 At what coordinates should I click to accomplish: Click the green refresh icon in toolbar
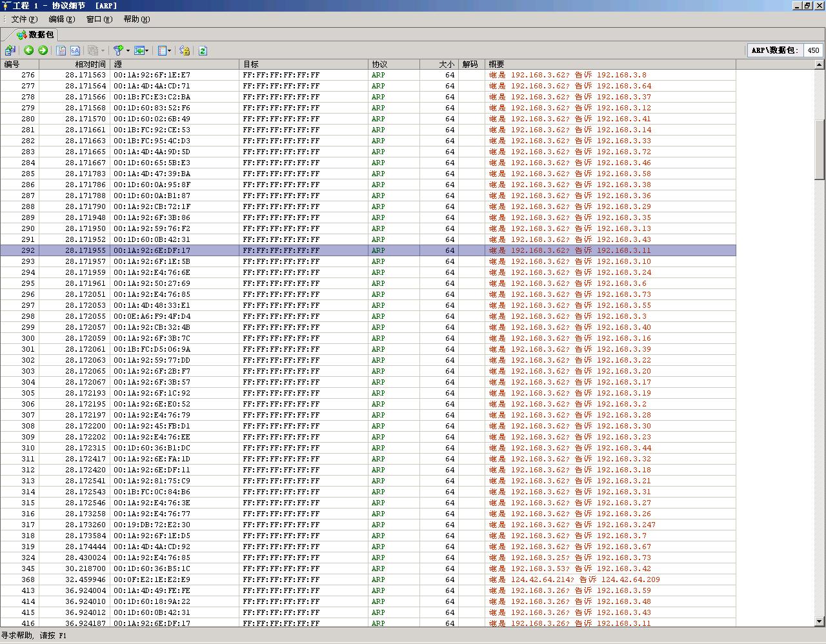click(x=203, y=50)
